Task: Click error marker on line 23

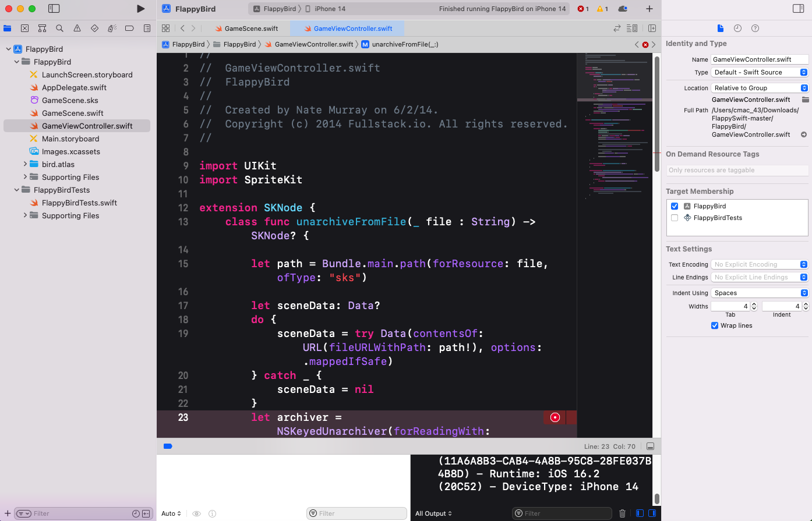Action: coord(555,417)
